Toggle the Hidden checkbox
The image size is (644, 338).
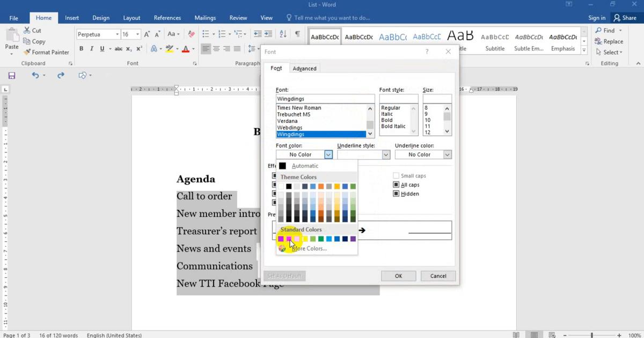point(396,194)
